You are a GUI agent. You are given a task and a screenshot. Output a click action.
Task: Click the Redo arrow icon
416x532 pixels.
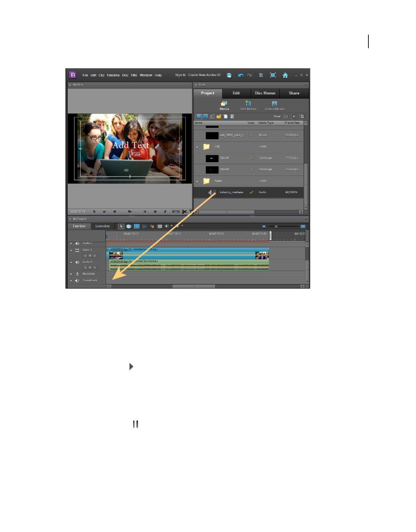[x=249, y=75]
